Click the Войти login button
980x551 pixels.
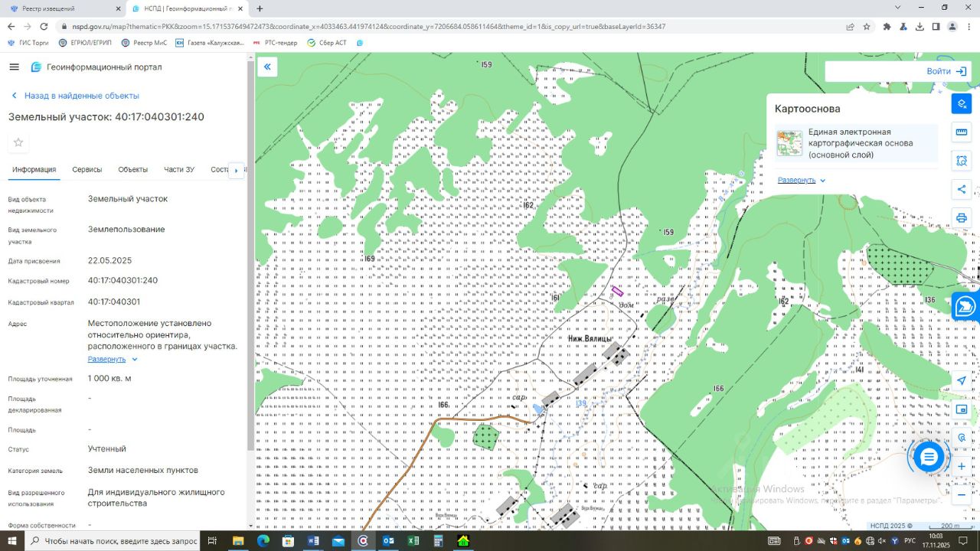(x=946, y=71)
